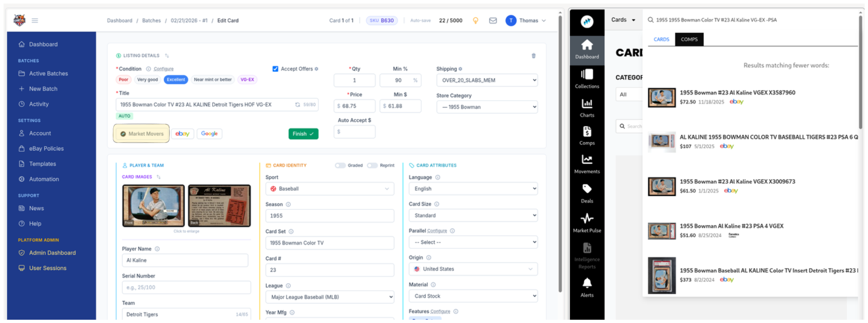Open the Shipping policy dropdown
Image resolution: width=868 pixels, height=323 pixels.
point(486,80)
